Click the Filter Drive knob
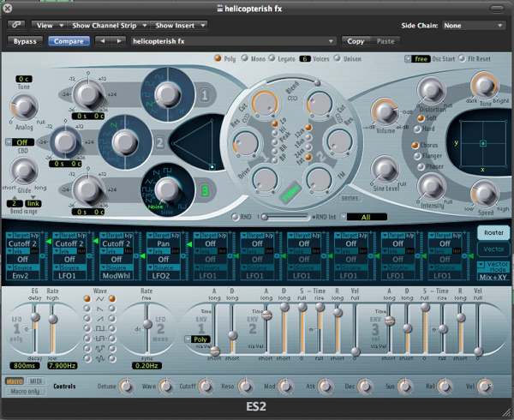The height and width of the screenshot is (420, 514). 265,180
